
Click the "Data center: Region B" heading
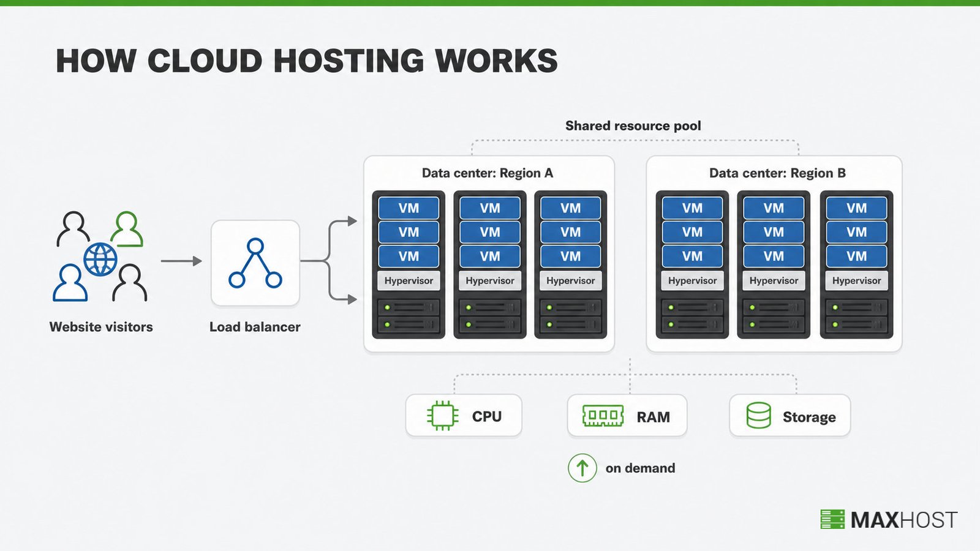click(x=777, y=173)
